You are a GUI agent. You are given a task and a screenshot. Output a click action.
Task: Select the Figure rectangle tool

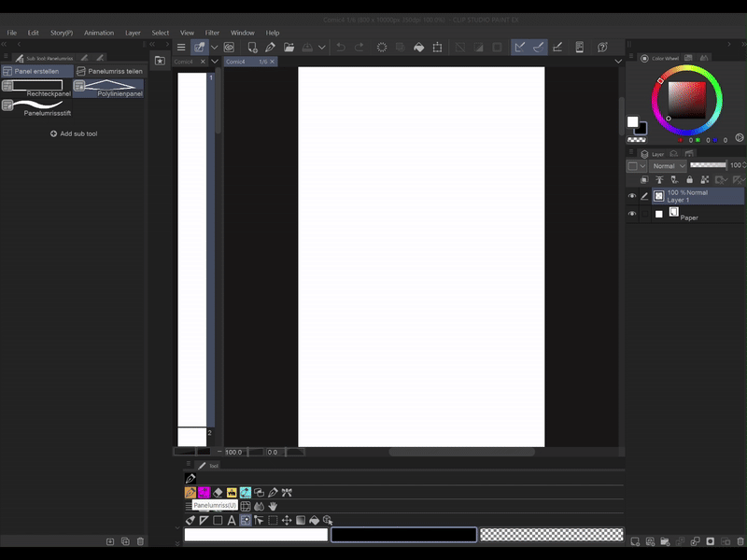[218, 520]
